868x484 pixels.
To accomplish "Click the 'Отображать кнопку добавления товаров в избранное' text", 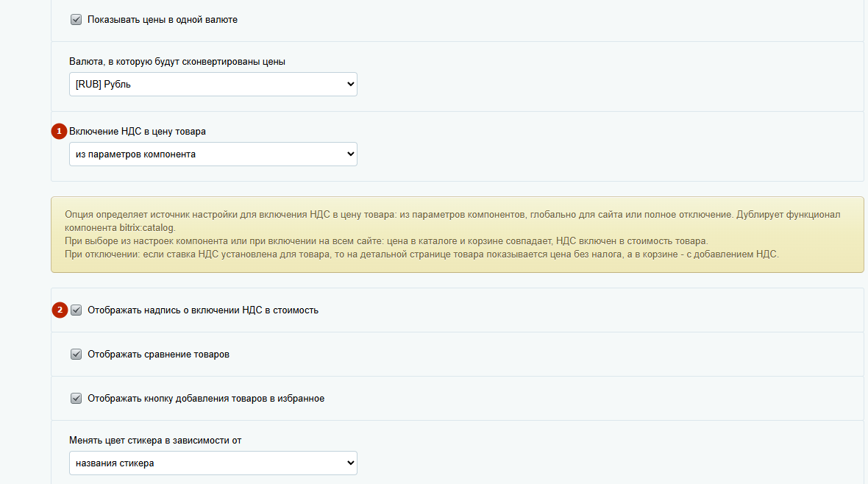I will click(206, 399).
